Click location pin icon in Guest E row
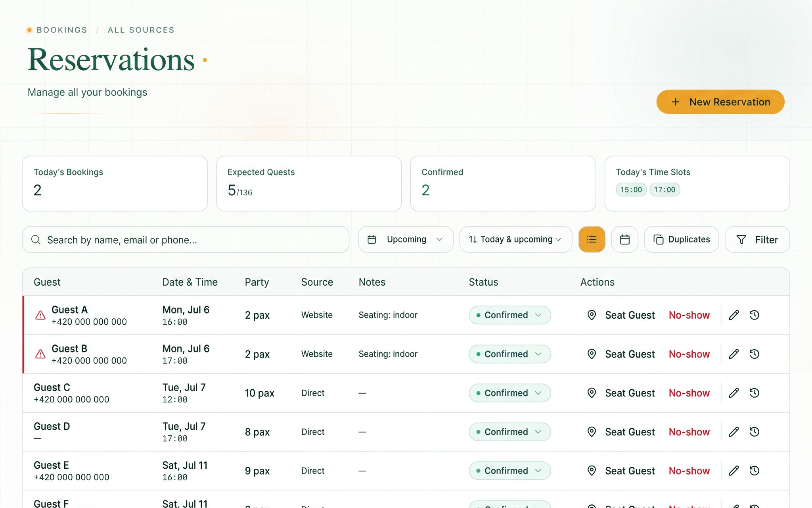Image resolution: width=812 pixels, height=508 pixels. tap(592, 471)
